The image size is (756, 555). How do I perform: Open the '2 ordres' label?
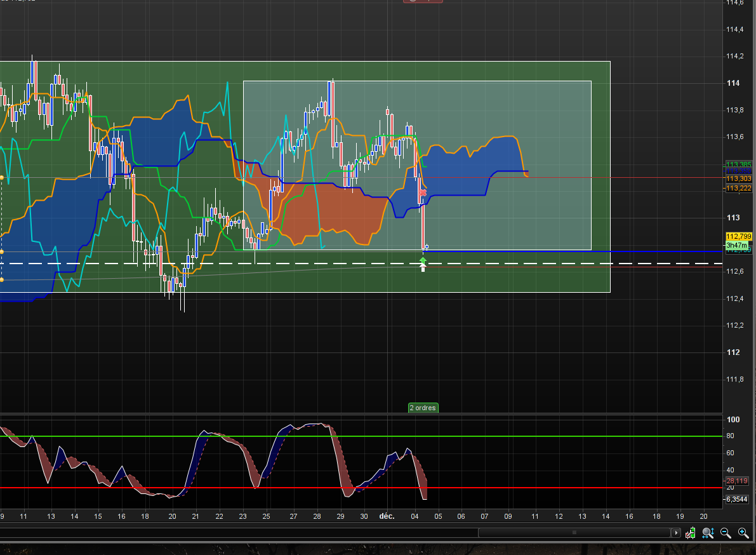(423, 408)
